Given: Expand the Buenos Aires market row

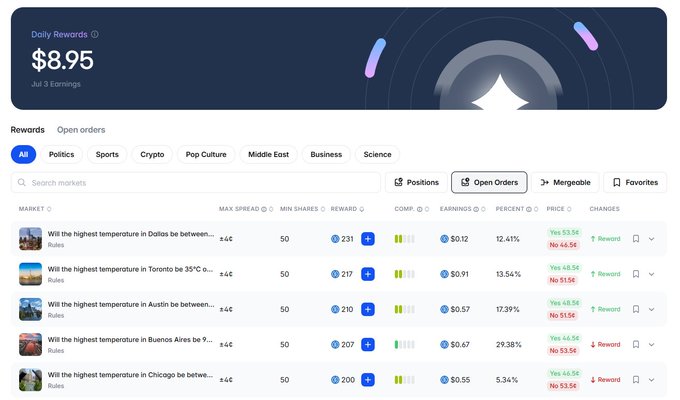Looking at the screenshot, I should coord(651,344).
